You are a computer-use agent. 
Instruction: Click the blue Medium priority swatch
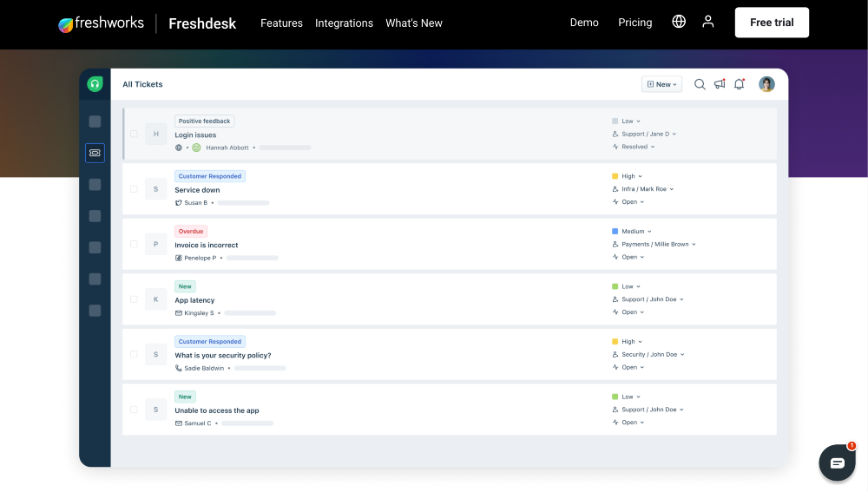click(615, 232)
